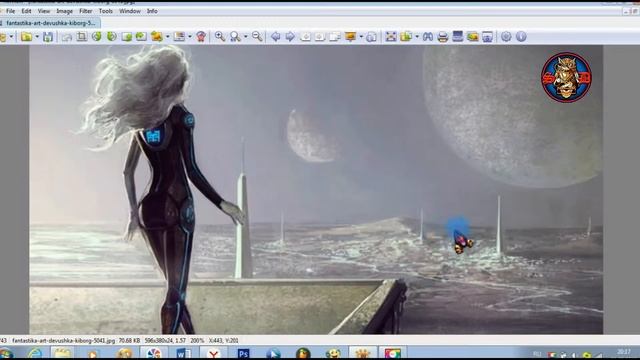The image size is (640, 360).
Task: Open the File menu
Action: tap(10, 11)
